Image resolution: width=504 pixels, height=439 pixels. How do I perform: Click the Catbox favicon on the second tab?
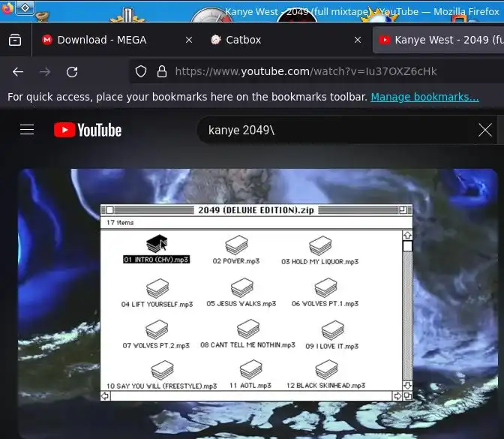216,40
